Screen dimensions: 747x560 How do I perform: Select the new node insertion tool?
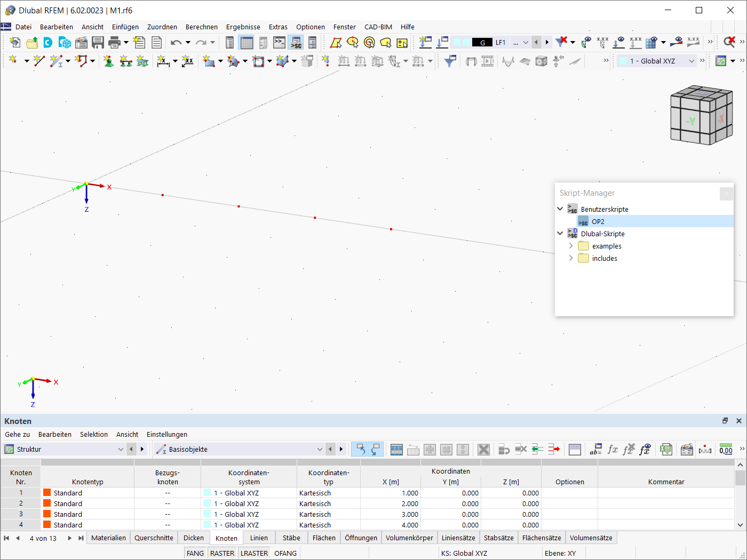click(x=13, y=61)
